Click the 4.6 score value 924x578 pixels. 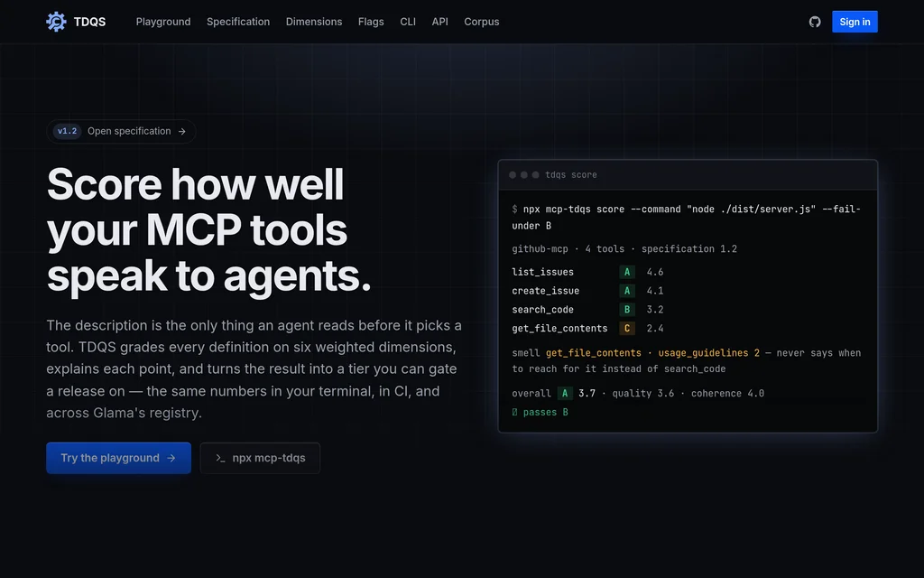655,272
